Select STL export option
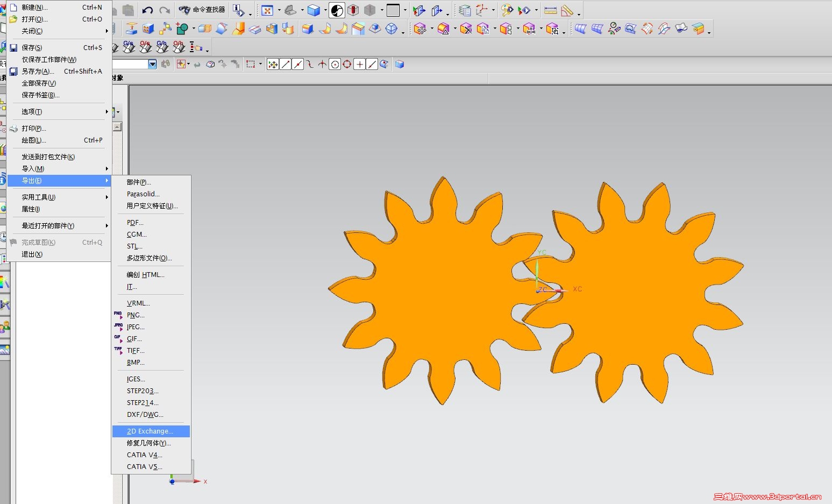This screenshot has height=504, width=832. coord(134,246)
